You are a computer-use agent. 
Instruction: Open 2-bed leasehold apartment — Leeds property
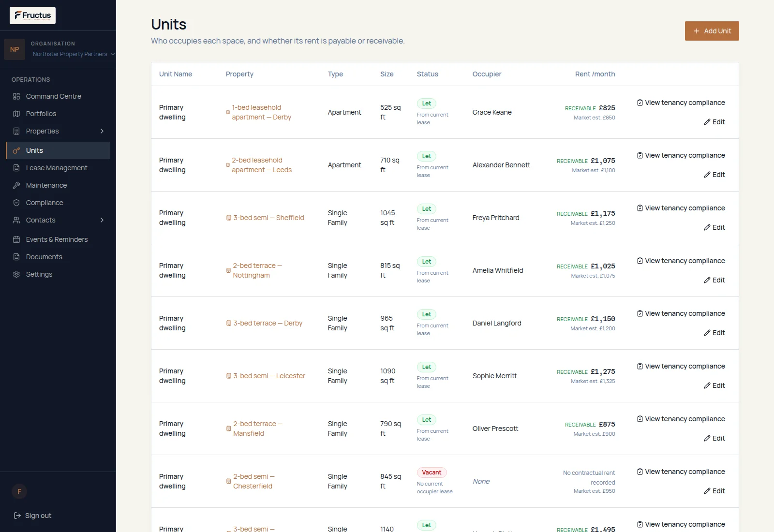tap(262, 165)
